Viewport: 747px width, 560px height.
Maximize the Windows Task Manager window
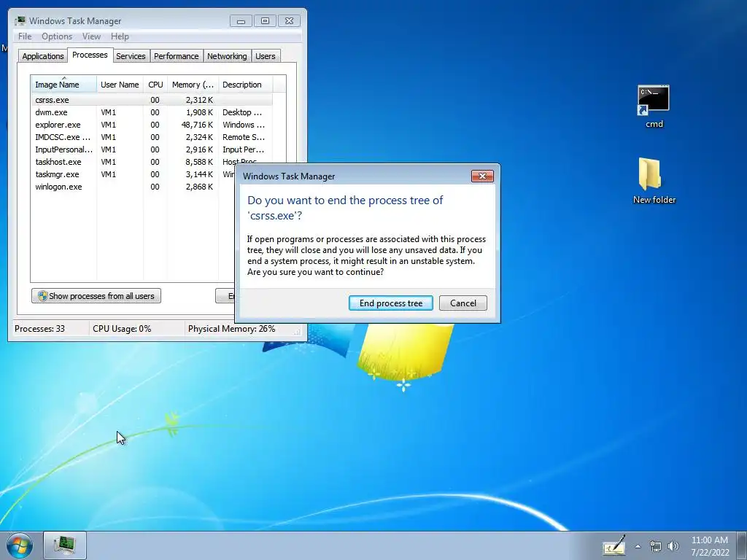[265, 21]
